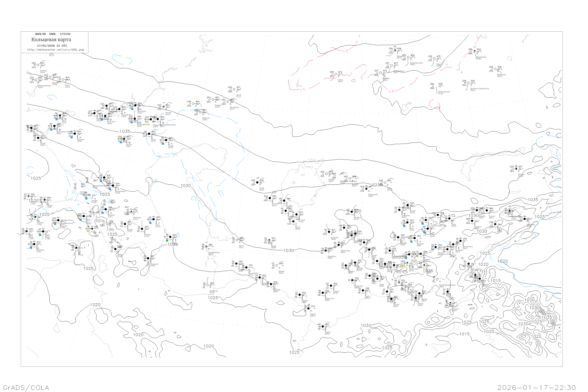Click the green square by the Caspian coast
This screenshot has height=392, width=588.
coord(167,240)
